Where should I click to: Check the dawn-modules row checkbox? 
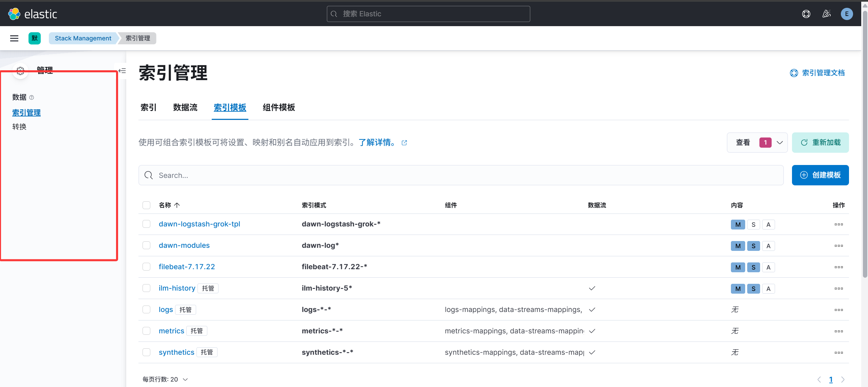tap(146, 245)
